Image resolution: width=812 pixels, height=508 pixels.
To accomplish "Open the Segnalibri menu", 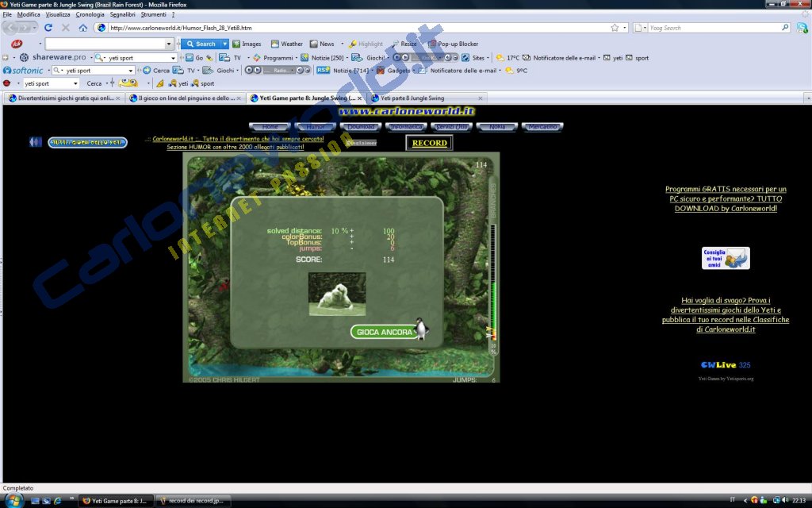I will click(x=122, y=14).
